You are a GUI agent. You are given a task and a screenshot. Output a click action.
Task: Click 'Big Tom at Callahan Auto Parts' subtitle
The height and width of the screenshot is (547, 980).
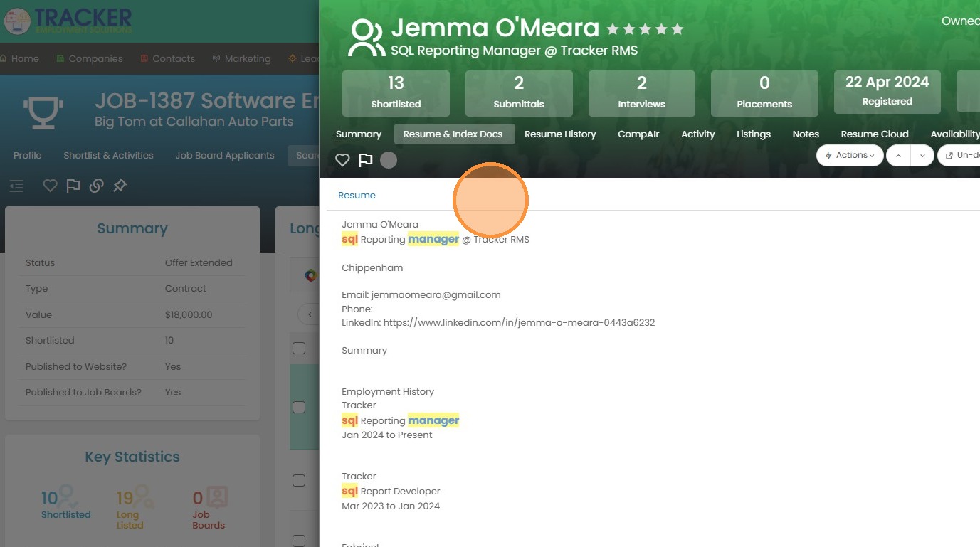[194, 122]
